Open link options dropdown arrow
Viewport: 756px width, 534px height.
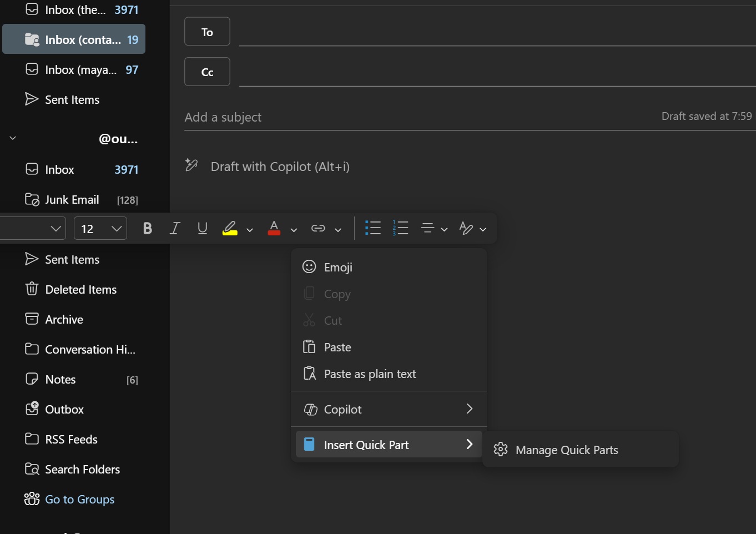[x=338, y=229]
